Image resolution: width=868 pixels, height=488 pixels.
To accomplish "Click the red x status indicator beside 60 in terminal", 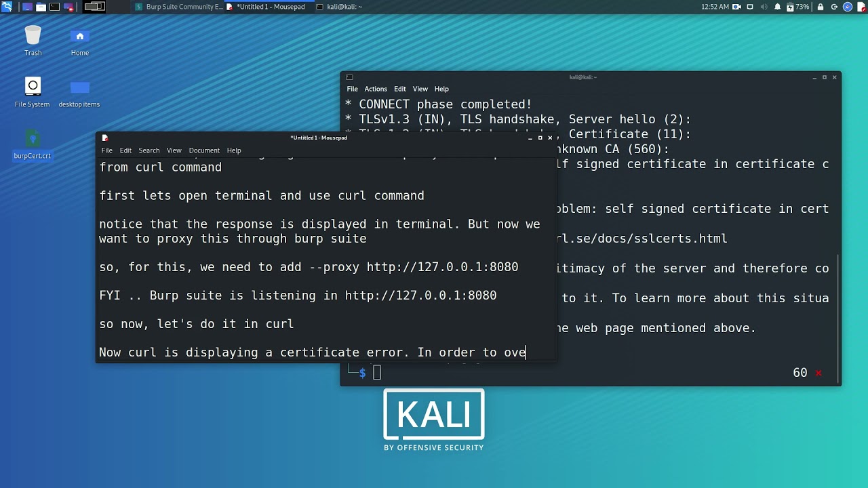I will (818, 373).
